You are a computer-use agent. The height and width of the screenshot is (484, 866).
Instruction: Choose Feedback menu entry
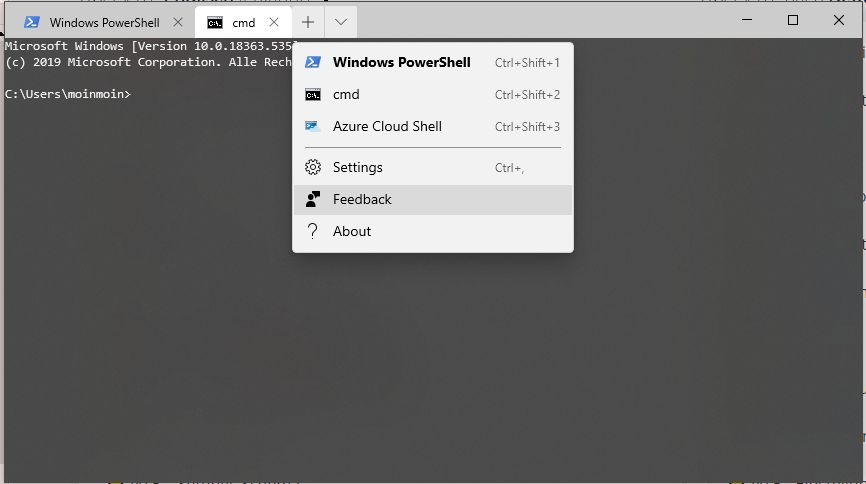coord(432,199)
